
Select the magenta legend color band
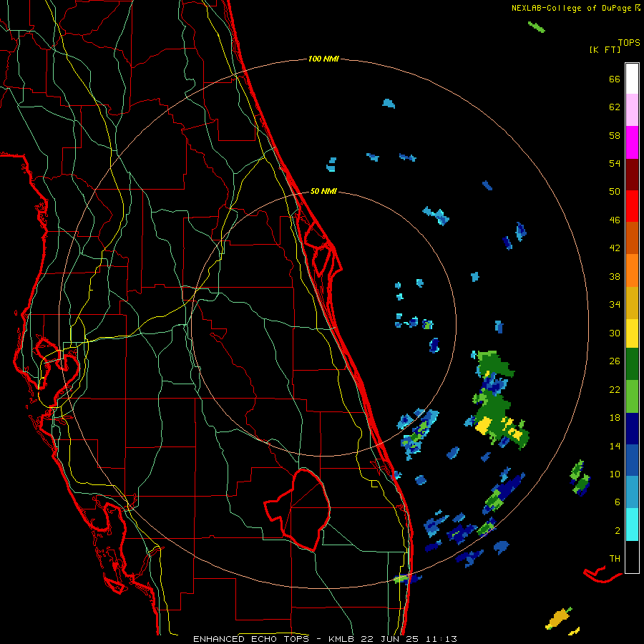632,142
